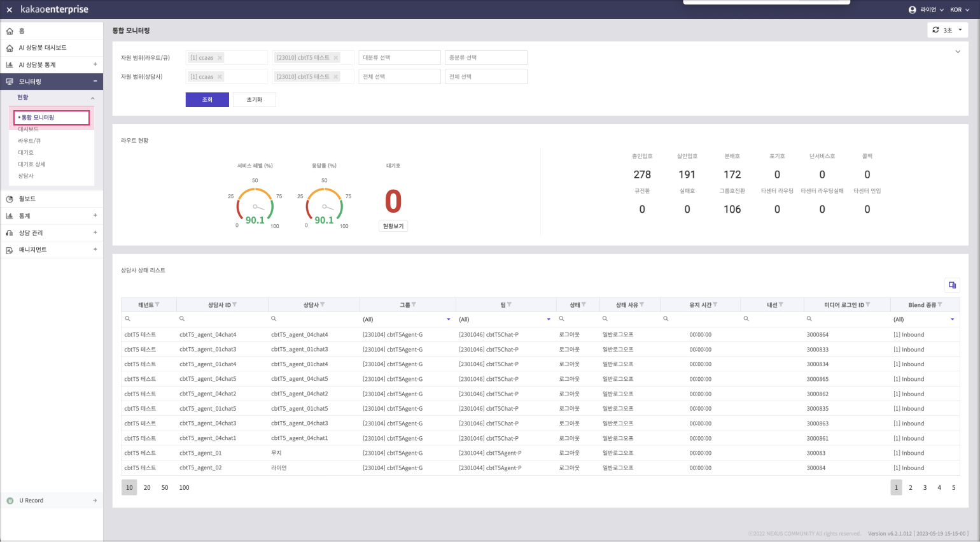Remove the [1] ccaas tag in route scope

point(220,58)
